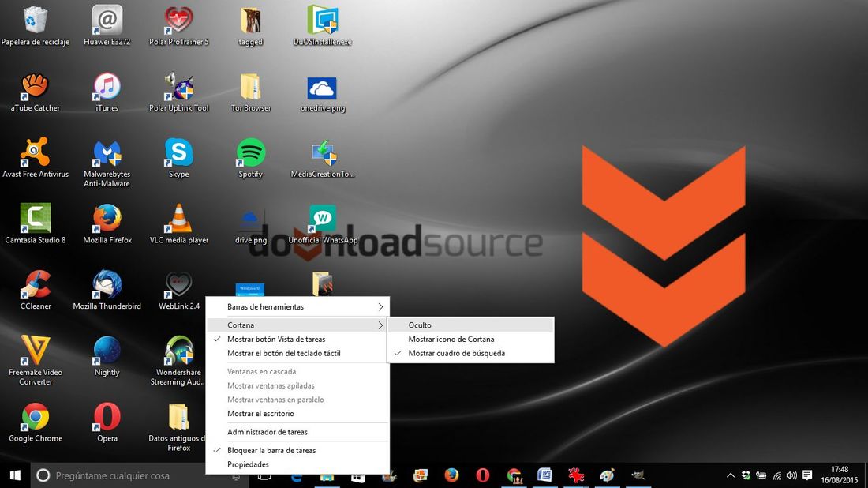Select the DuOSInstaller.exe file icon
Viewport: 868px width, 488px height.
[323, 26]
